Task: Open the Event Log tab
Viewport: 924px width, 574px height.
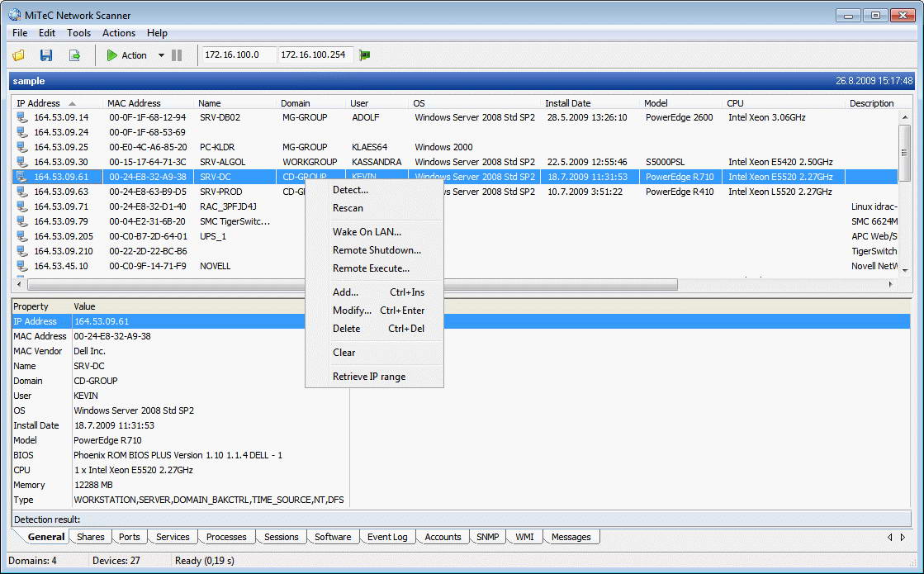Action: [x=387, y=537]
